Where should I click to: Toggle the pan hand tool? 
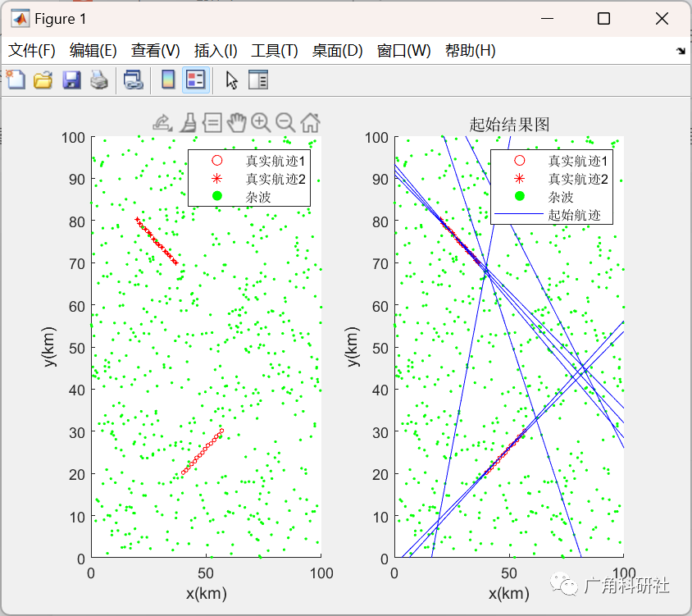tap(236, 122)
